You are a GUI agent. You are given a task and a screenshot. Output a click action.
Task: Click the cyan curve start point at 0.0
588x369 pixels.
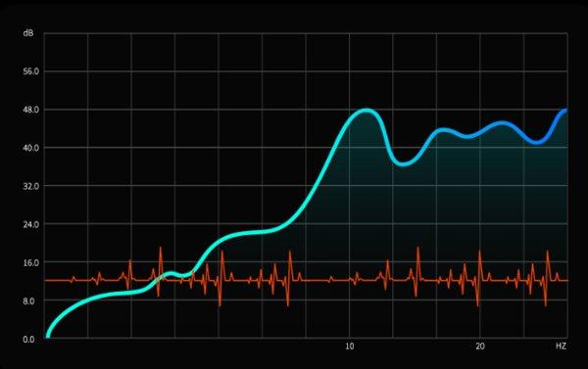tap(48, 336)
